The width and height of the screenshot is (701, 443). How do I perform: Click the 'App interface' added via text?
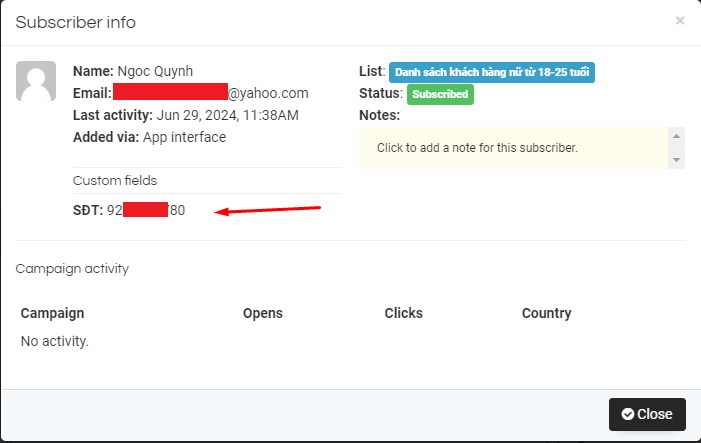[x=184, y=137]
